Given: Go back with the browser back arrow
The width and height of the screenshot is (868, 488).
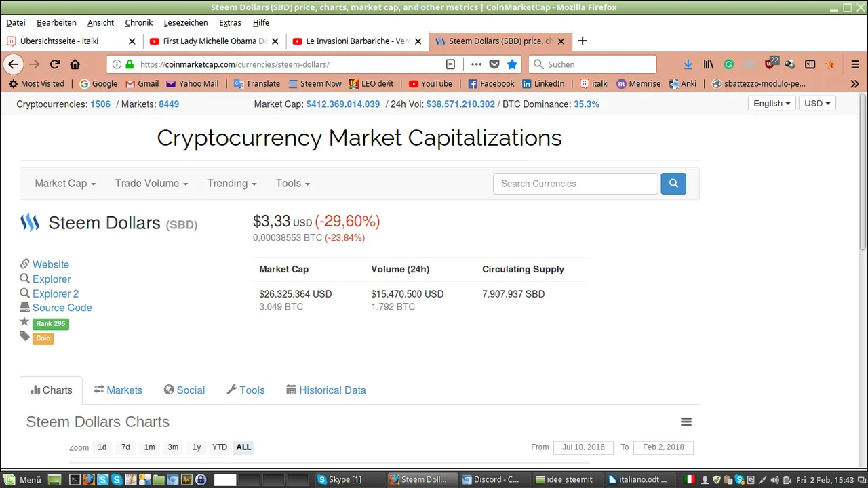Looking at the screenshot, I should [x=14, y=64].
